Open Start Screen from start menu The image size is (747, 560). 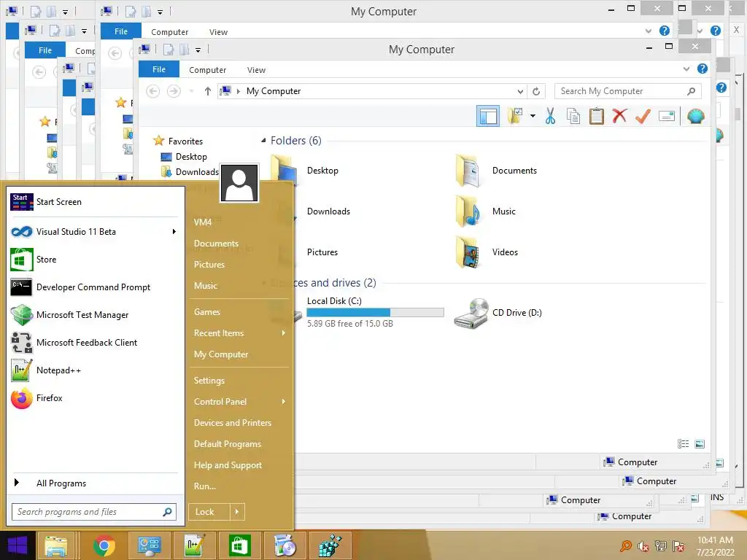coord(94,202)
